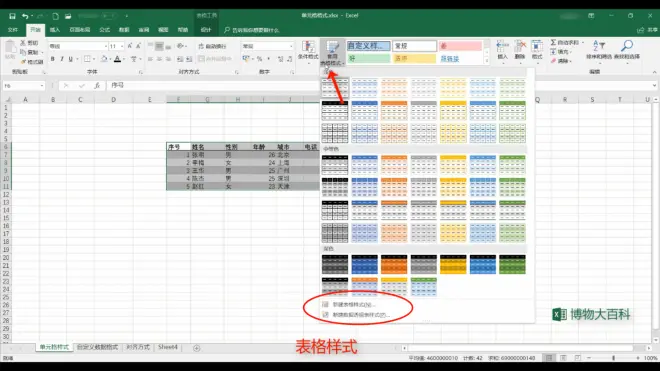The image size is (660, 371).
Task: Click the AutoSum sigma icon
Action: click(x=554, y=43)
